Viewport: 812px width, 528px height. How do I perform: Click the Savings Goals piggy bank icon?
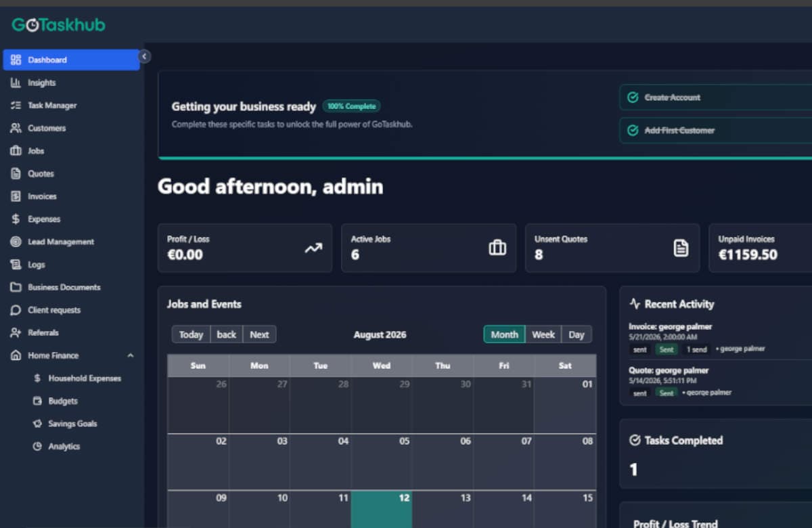(37, 424)
